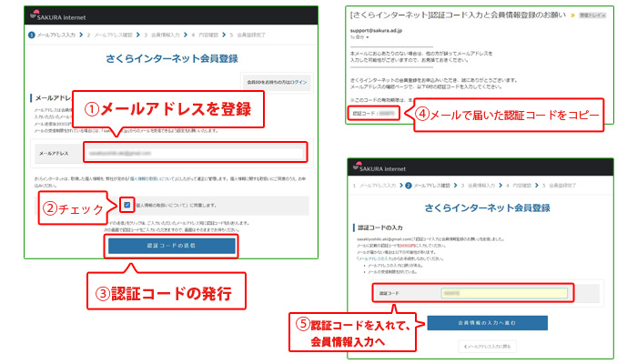Select step 4 内容確認 on the left page
637x364 pixels.
tap(205, 35)
